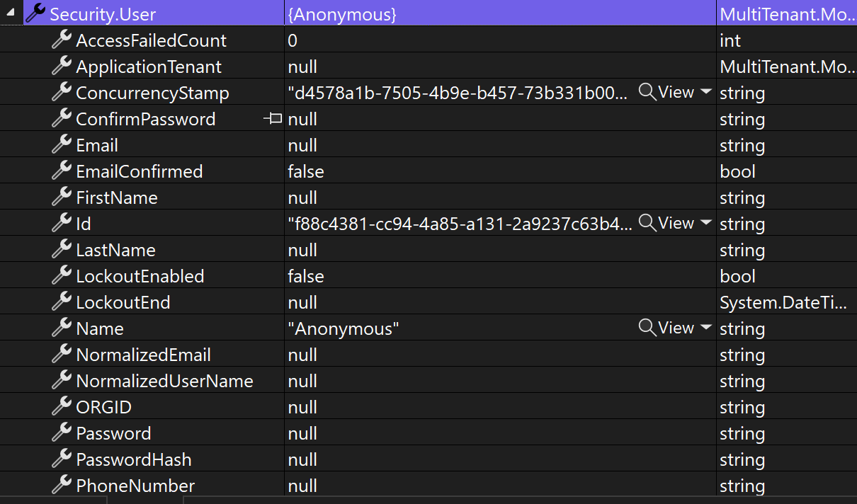Click the wrench icon next to Password
This screenshot has height=504, width=857.
(62, 433)
